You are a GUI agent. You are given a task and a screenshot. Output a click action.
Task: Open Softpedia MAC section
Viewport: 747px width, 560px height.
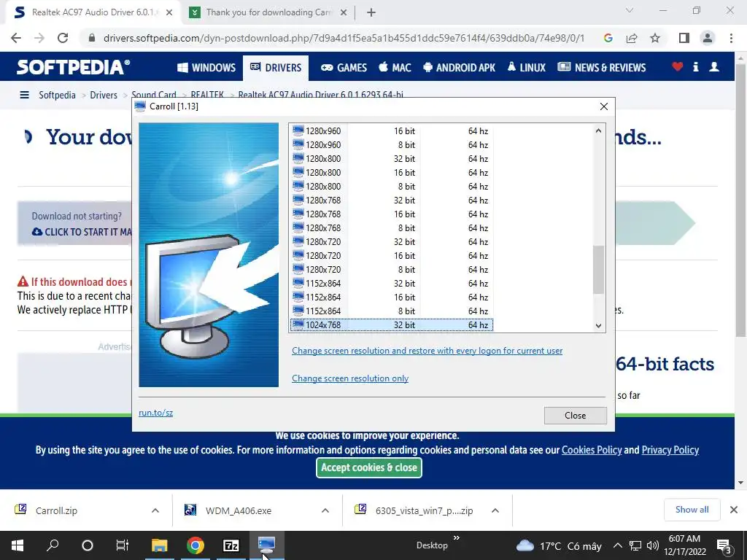click(395, 68)
